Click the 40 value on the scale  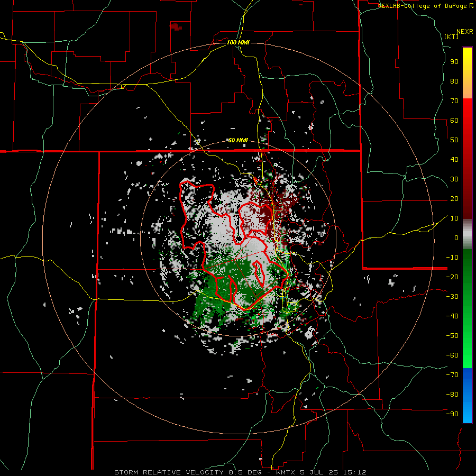454,159
